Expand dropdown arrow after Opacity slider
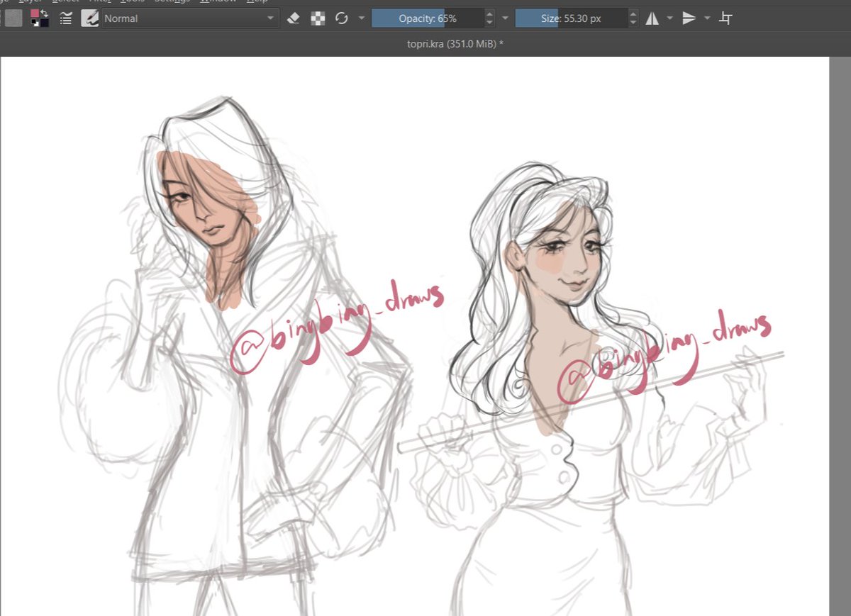 [x=505, y=18]
